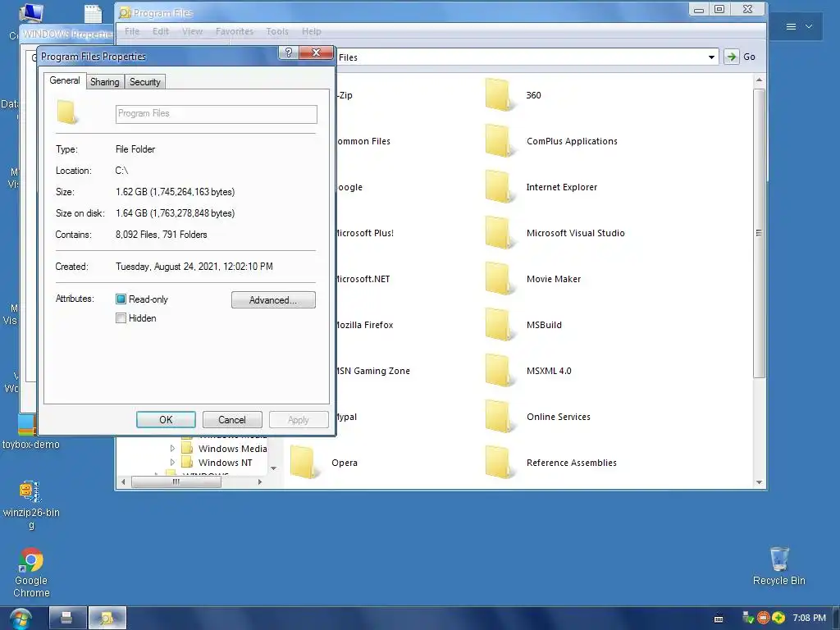
Task: Select the General tab
Action: coord(65,80)
